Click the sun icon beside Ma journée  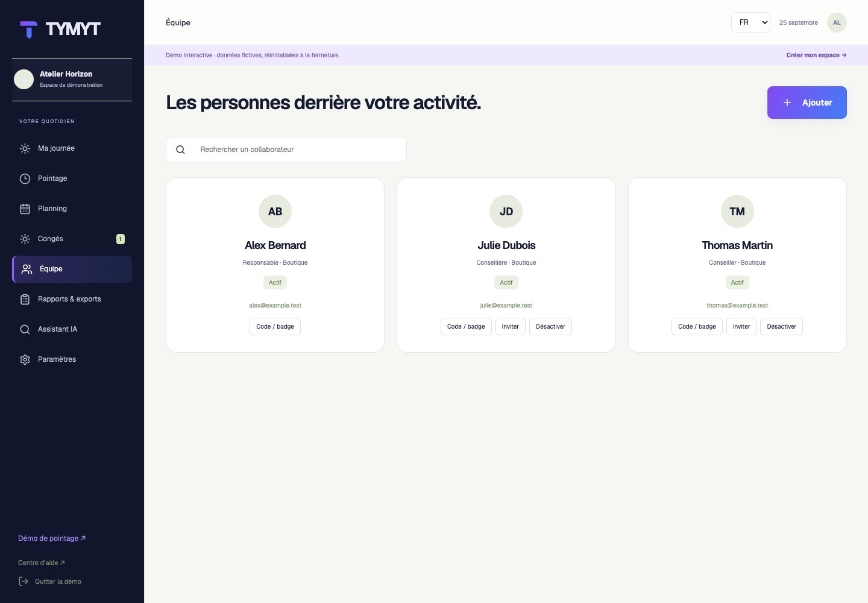tap(25, 148)
